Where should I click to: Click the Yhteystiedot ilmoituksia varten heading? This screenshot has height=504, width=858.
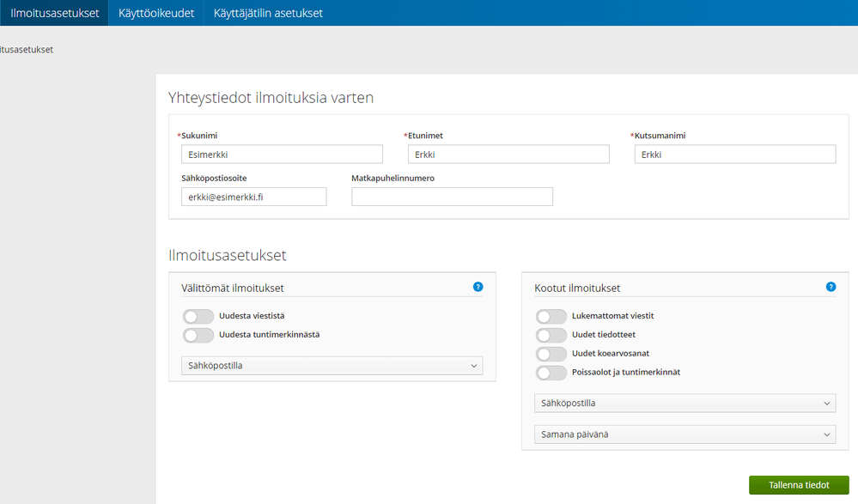click(271, 97)
